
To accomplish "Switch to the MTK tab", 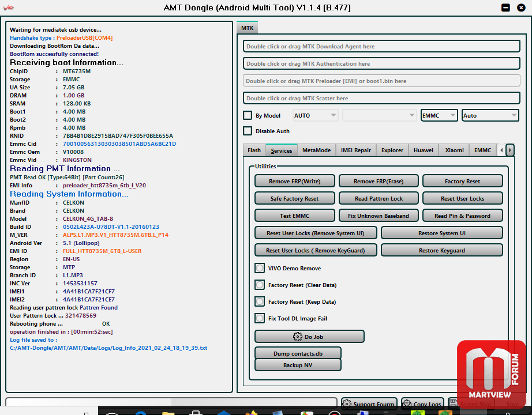I will (248, 28).
